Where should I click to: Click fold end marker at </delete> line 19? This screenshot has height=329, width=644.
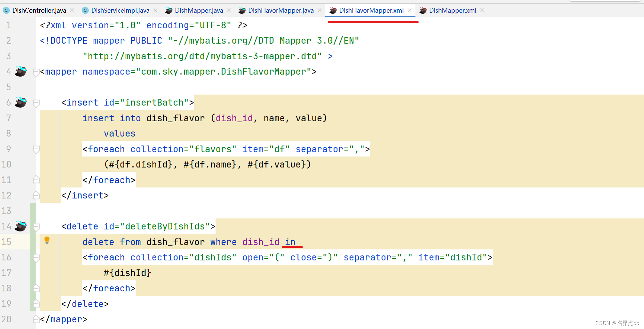click(36, 303)
